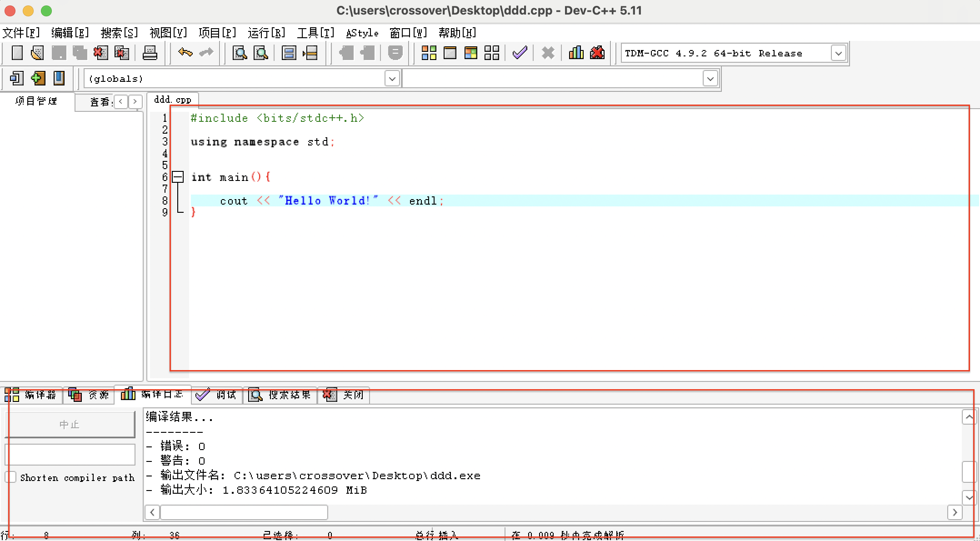Click the Syntax check checkmark icon
The height and width of the screenshot is (541, 980).
click(x=520, y=53)
